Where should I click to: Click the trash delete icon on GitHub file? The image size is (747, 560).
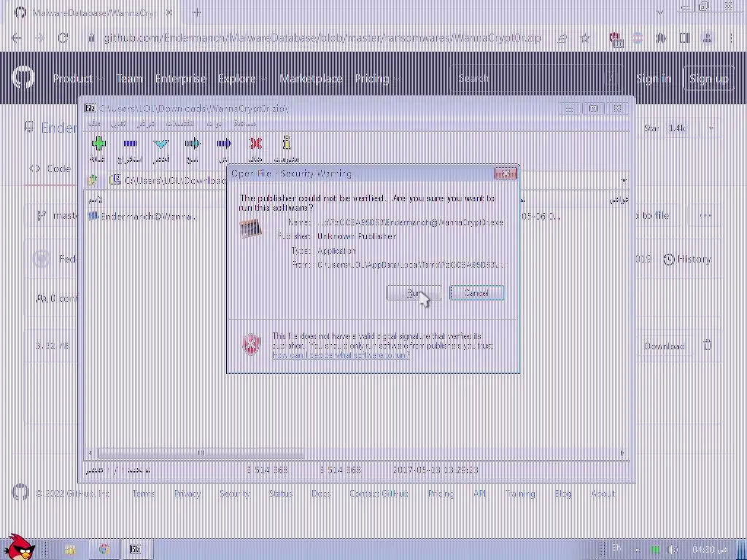click(708, 345)
